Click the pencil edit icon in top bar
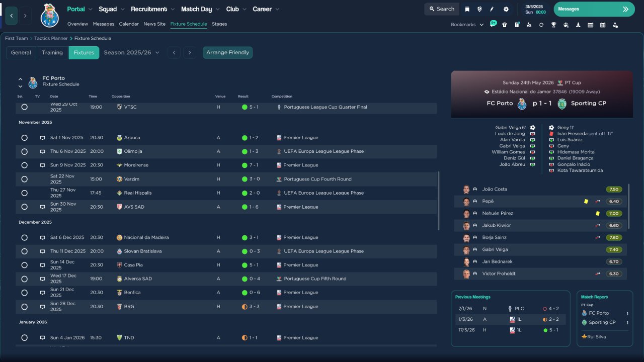Viewport: 644px width, 362px height. tap(492, 9)
